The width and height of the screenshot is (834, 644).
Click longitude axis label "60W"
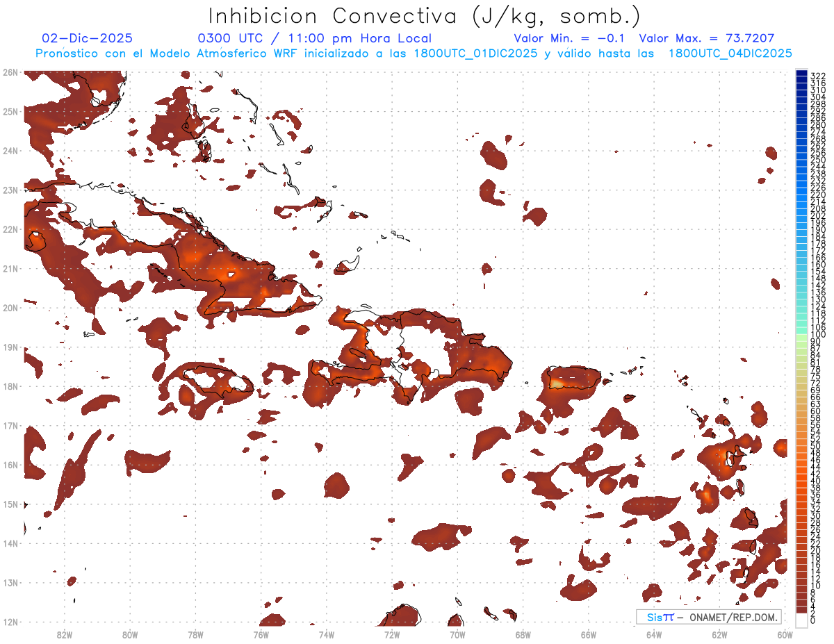[x=785, y=635]
